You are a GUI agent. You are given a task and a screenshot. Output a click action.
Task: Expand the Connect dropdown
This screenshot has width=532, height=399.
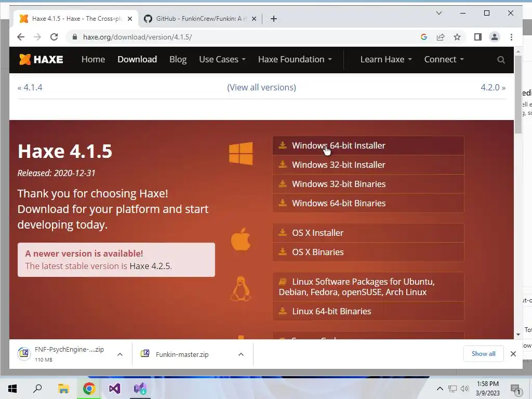tap(444, 59)
